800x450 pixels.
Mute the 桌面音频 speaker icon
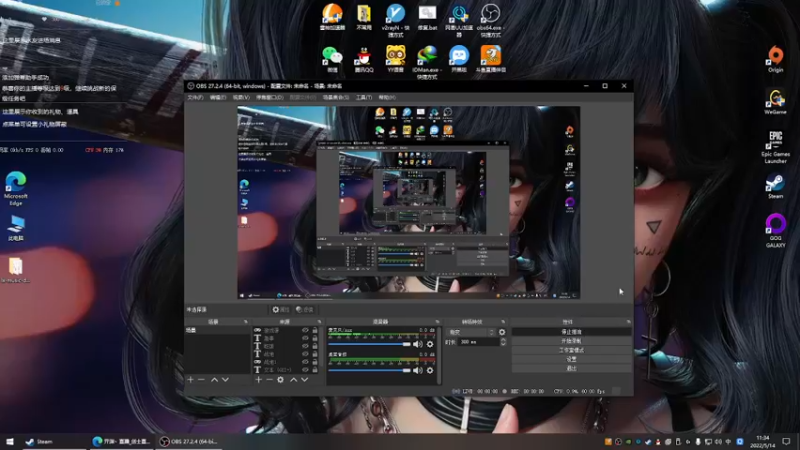click(x=418, y=370)
